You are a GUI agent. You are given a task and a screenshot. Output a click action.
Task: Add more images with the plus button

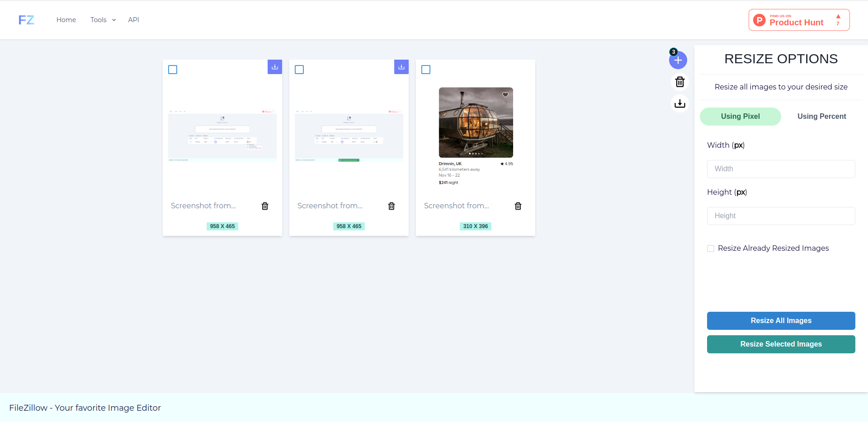[678, 60]
